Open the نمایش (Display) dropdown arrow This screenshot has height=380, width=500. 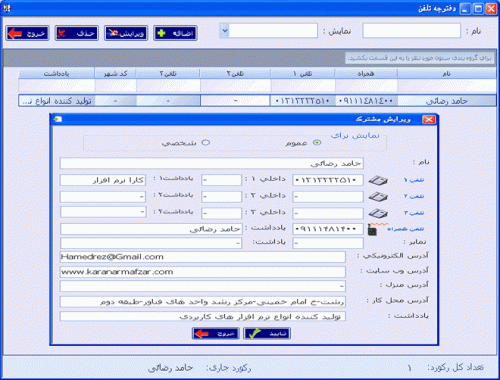pos(225,31)
